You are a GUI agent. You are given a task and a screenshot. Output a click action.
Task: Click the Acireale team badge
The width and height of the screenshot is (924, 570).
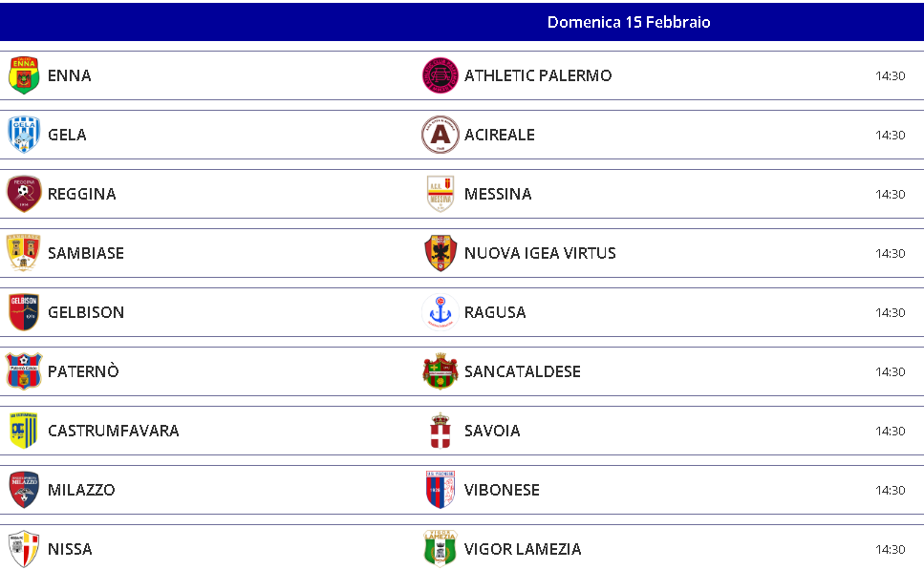441,135
